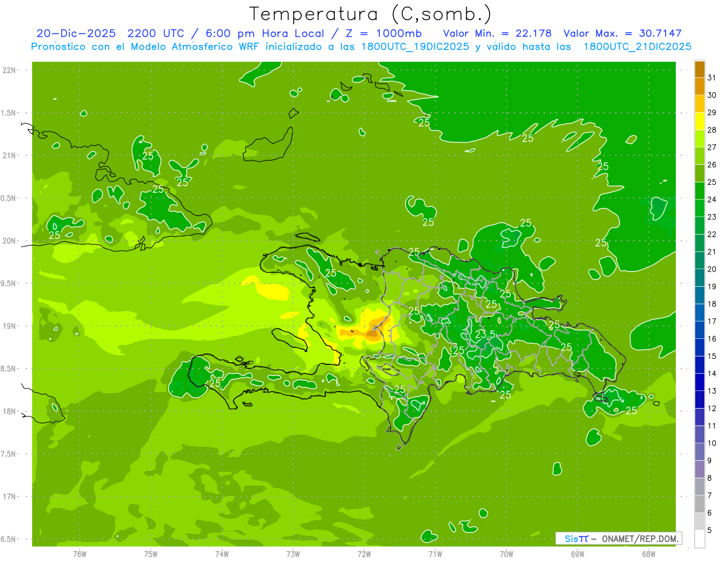This screenshot has height=562, width=728.
Task: Click latitude axis label "19N"
Action: coord(10,326)
